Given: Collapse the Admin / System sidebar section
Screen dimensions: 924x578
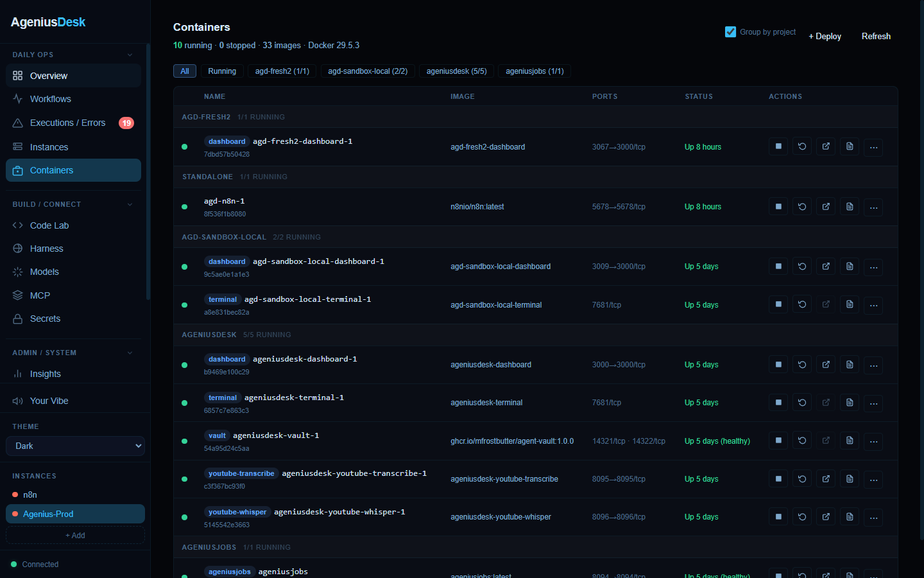Looking at the screenshot, I should pyautogui.click(x=130, y=353).
